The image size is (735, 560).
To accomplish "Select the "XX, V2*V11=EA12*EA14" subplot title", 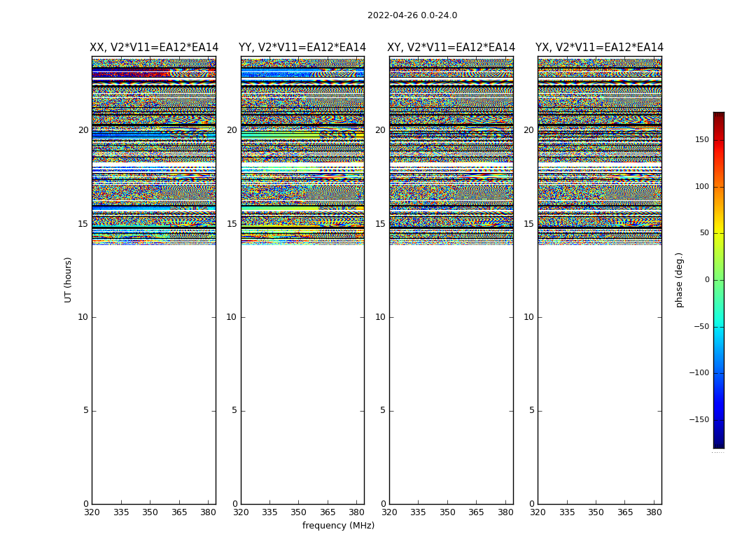I will point(154,48).
